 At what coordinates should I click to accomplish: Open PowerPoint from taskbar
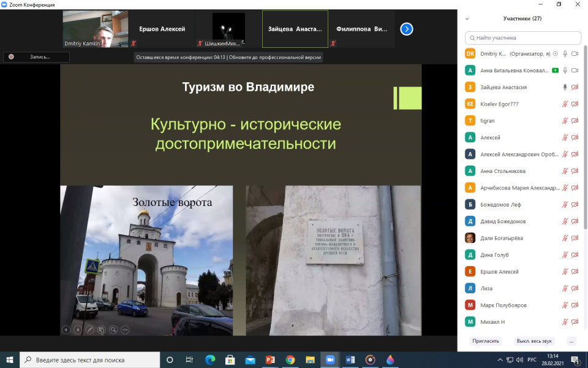270,360
